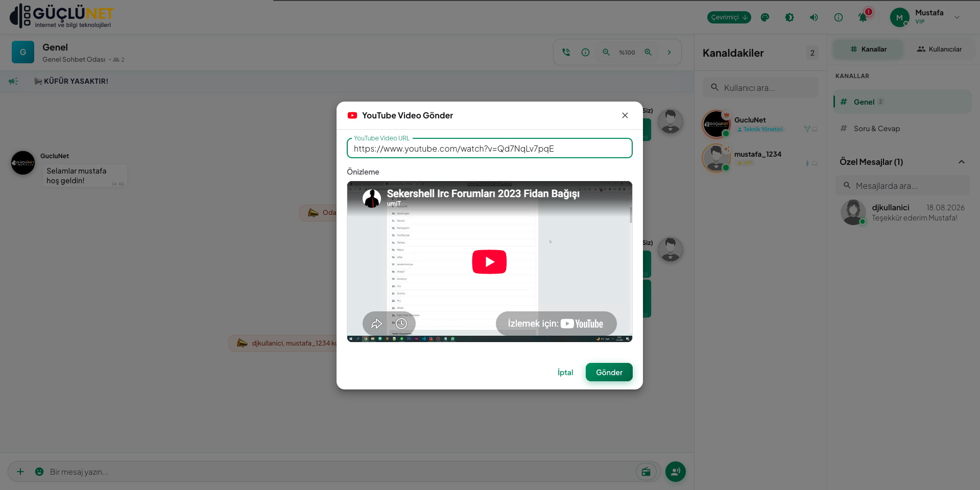Open the emoji picker
This screenshot has width=980, height=490.
(x=39, y=472)
